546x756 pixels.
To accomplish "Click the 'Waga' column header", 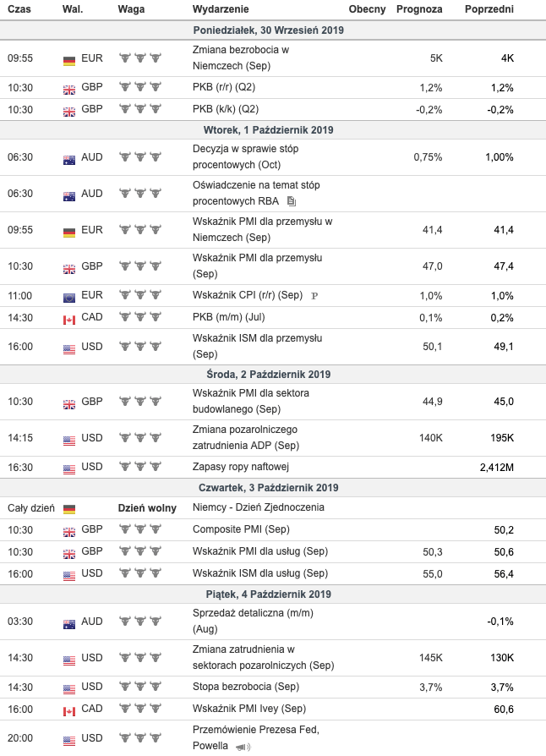I will [130, 8].
